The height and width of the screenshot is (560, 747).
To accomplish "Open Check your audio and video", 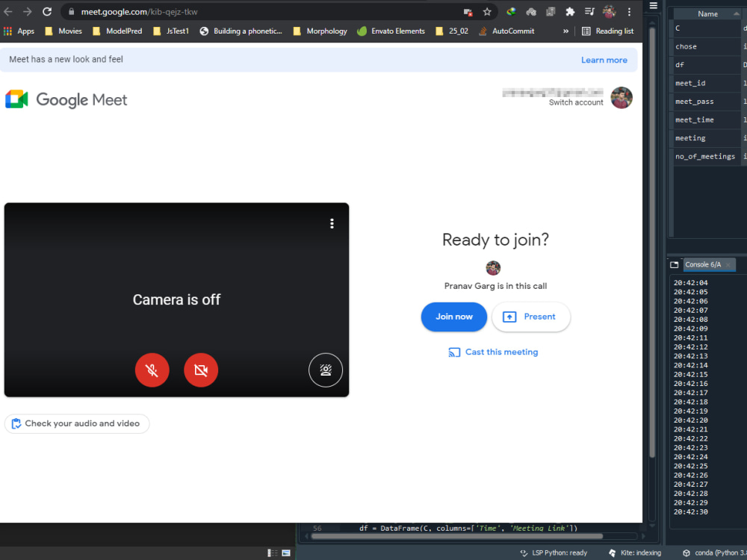I will point(77,423).
